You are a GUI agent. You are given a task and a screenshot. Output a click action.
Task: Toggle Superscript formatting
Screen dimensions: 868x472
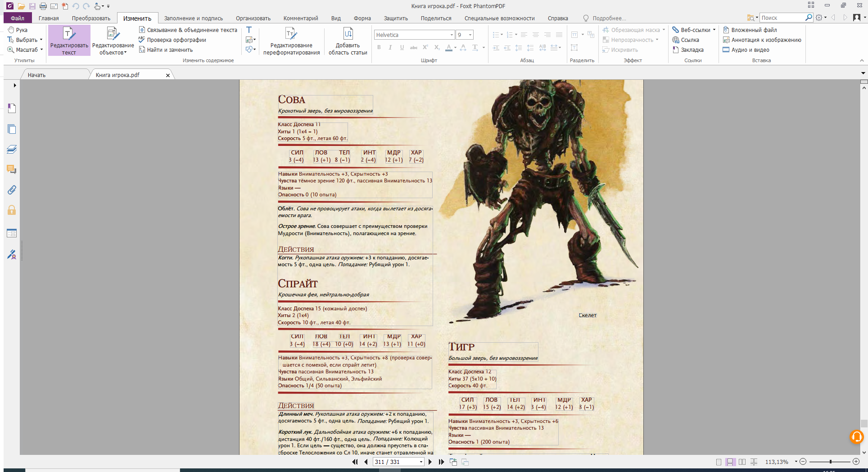coord(425,47)
